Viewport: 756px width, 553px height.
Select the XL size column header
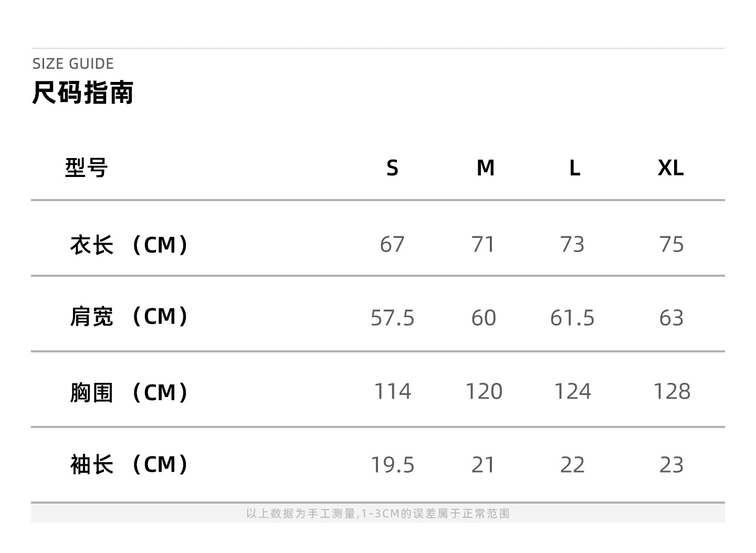tap(670, 168)
